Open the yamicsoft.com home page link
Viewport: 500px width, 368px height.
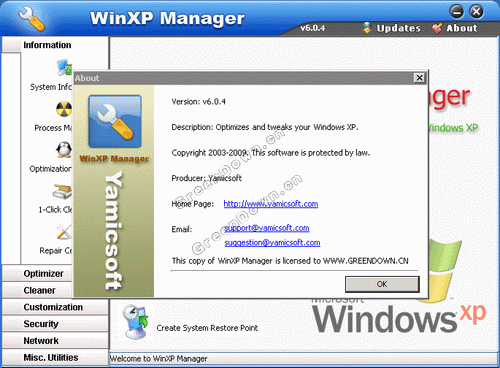tap(271, 204)
